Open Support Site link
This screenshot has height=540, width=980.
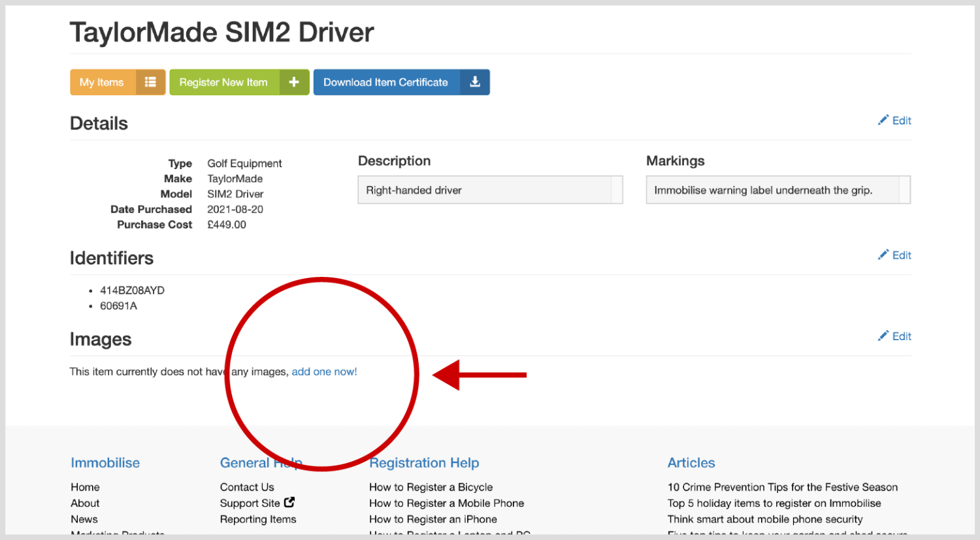pyautogui.click(x=250, y=503)
